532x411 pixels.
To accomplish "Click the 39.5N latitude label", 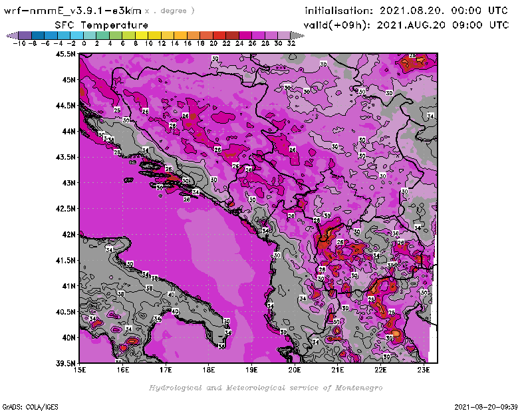I will point(65,364).
